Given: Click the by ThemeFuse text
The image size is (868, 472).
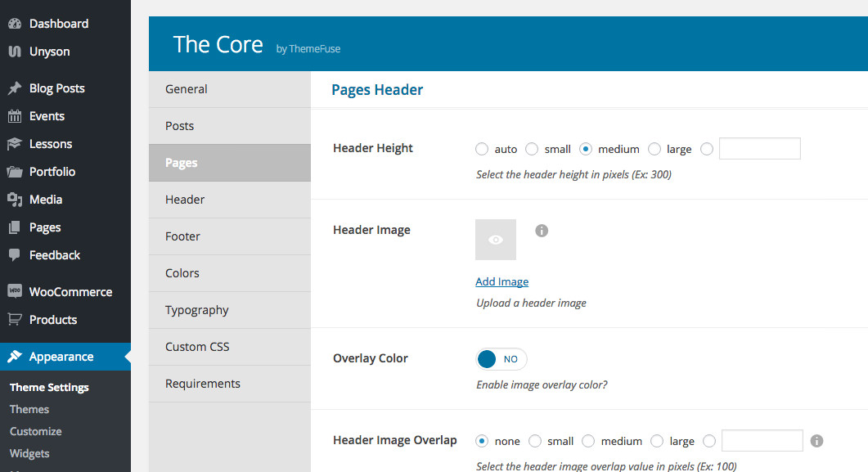Looking at the screenshot, I should [308, 49].
